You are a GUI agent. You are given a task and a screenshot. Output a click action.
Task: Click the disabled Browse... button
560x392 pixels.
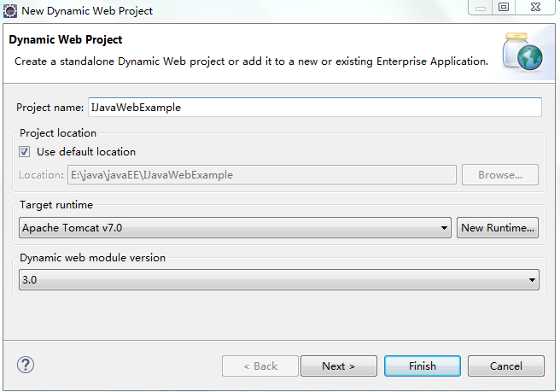click(x=500, y=175)
